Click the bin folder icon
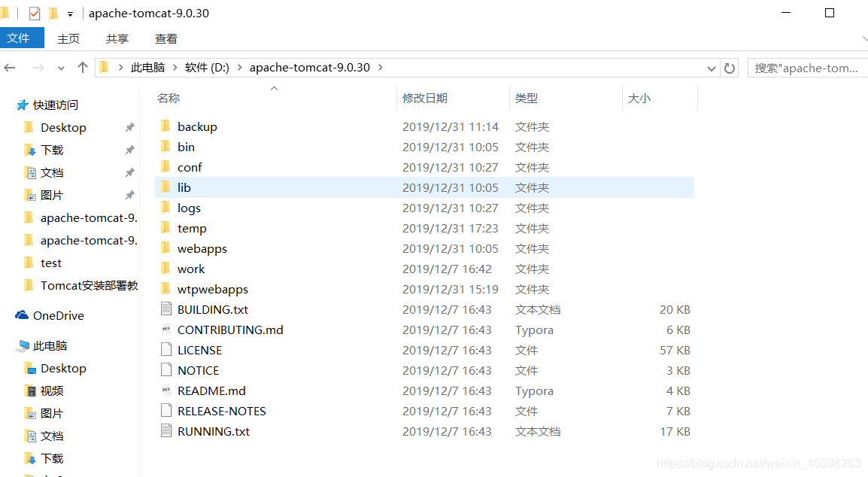The width and height of the screenshot is (868, 477). [x=165, y=147]
